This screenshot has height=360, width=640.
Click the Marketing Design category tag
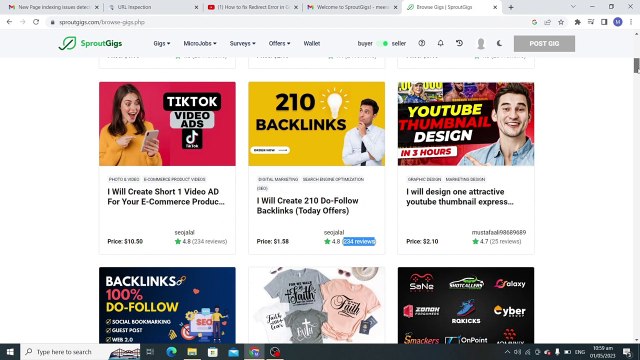click(x=465, y=179)
